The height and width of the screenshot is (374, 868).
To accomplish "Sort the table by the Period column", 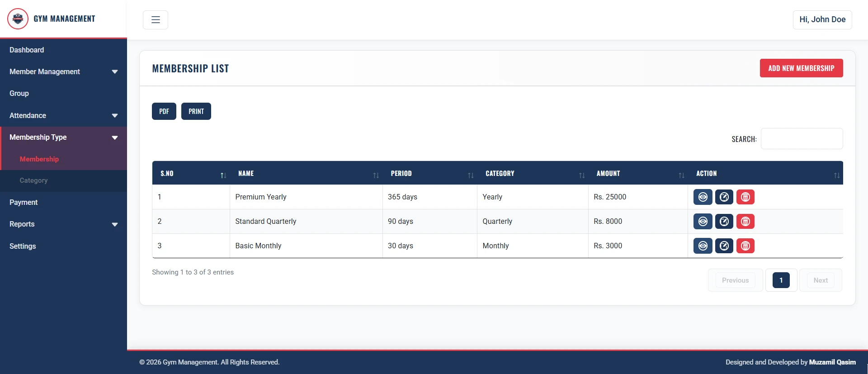I will click(429, 173).
